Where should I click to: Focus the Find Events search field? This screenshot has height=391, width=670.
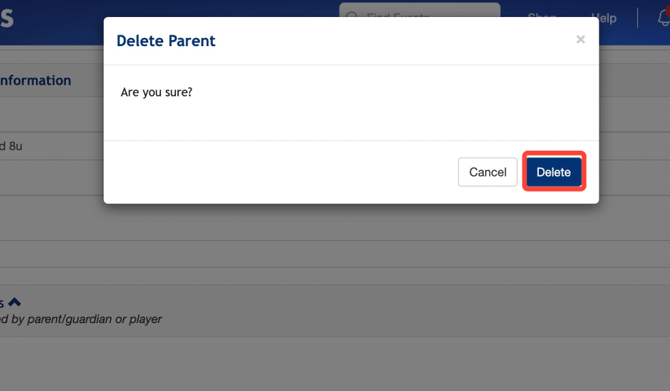420,10
